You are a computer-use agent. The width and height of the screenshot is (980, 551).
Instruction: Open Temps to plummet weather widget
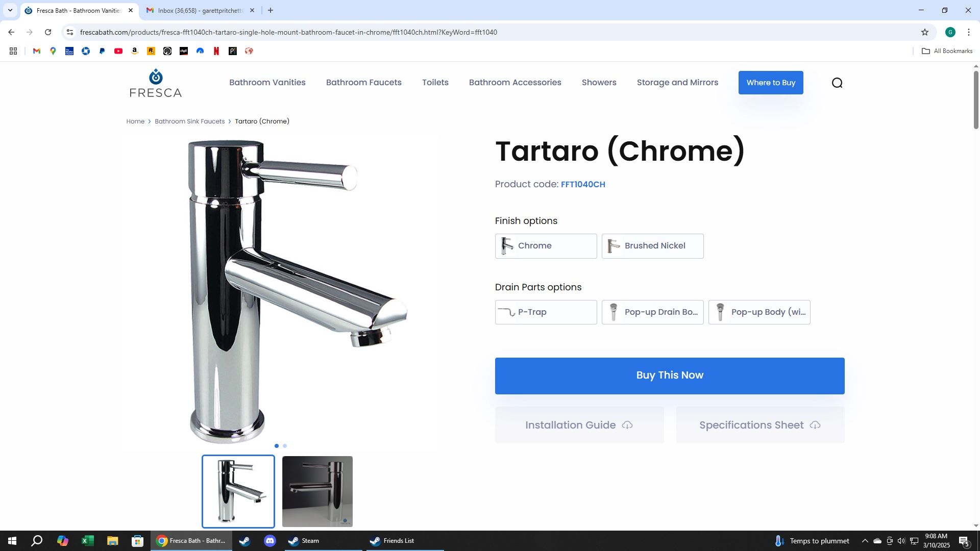(x=813, y=541)
